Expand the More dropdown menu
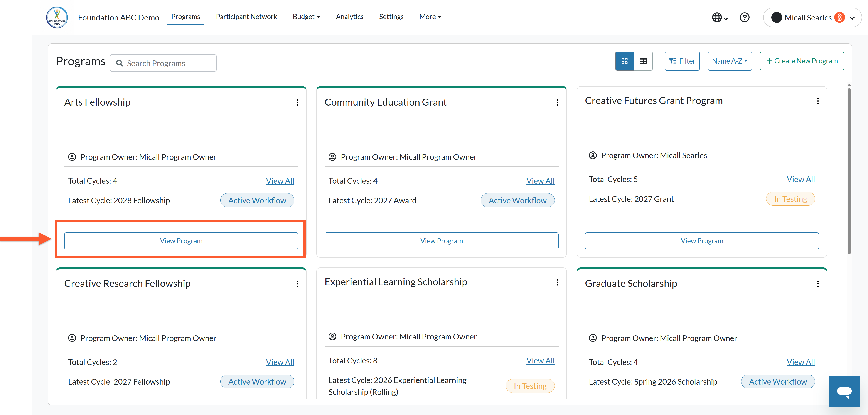This screenshot has height=415, width=868. pyautogui.click(x=430, y=17)
